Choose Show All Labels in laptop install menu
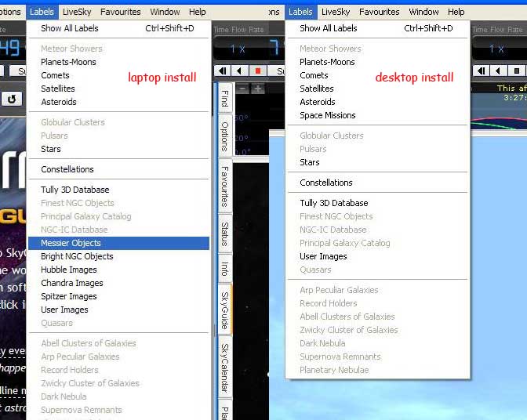Viewport: 527px width, 420px height. coord(118,28)
